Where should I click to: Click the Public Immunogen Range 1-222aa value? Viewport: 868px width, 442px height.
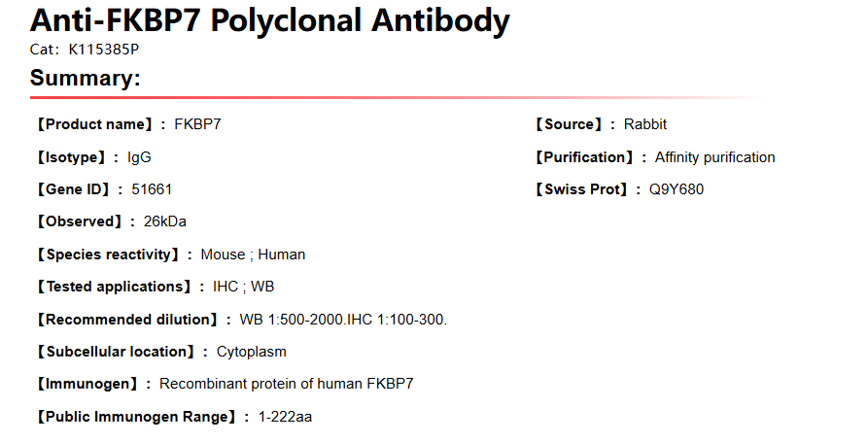click(x=285, y=417)
